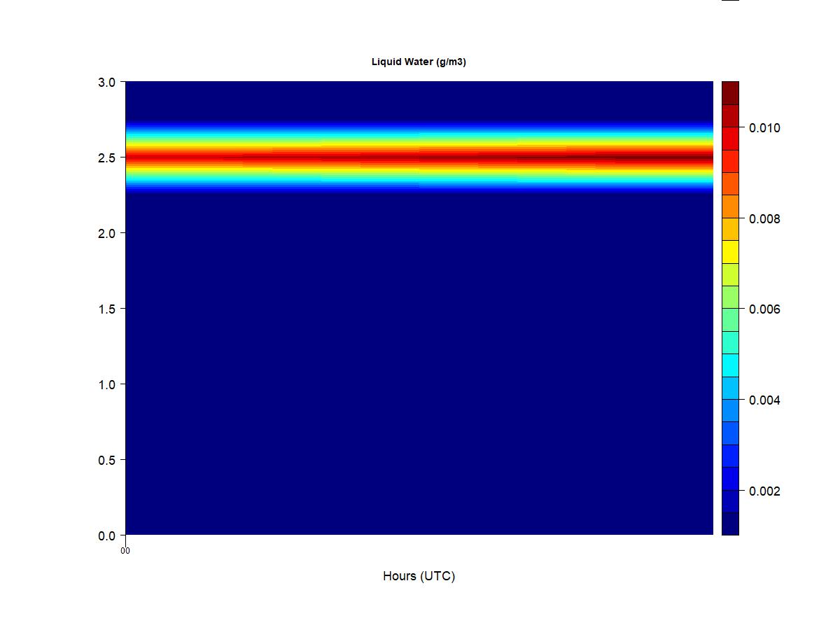Click the 'Hours (UTC)' axis label

click(419, 576)
